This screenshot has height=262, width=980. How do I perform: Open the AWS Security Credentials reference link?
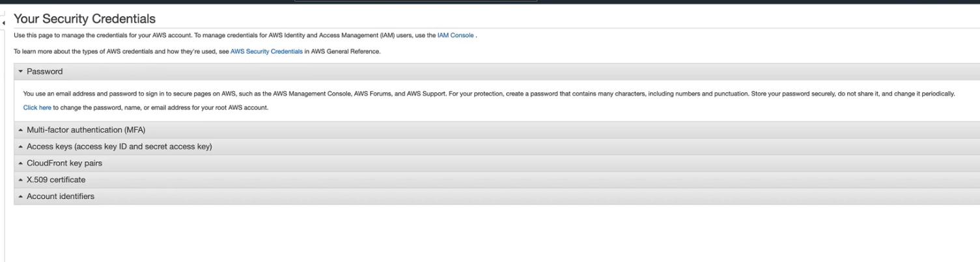[x=266, y=52]
